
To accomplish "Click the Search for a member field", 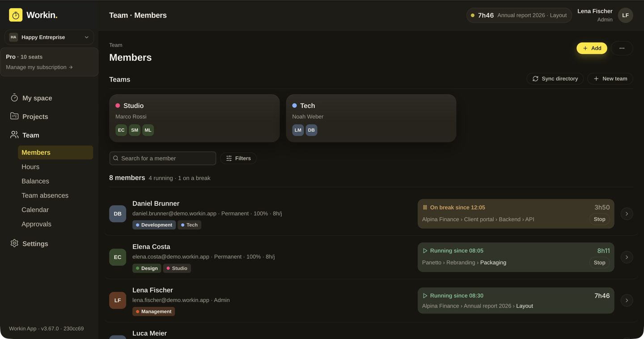I will 163,158.
